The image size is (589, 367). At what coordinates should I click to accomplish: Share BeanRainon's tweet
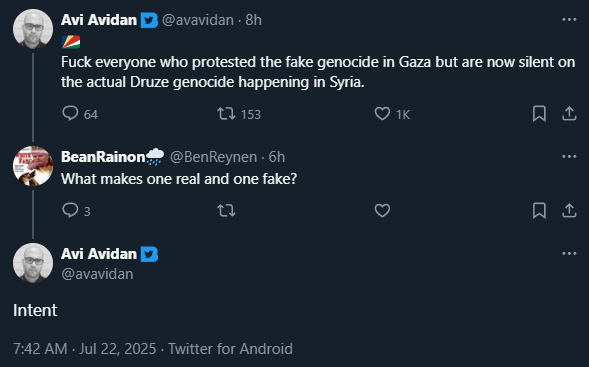(569, 210)
